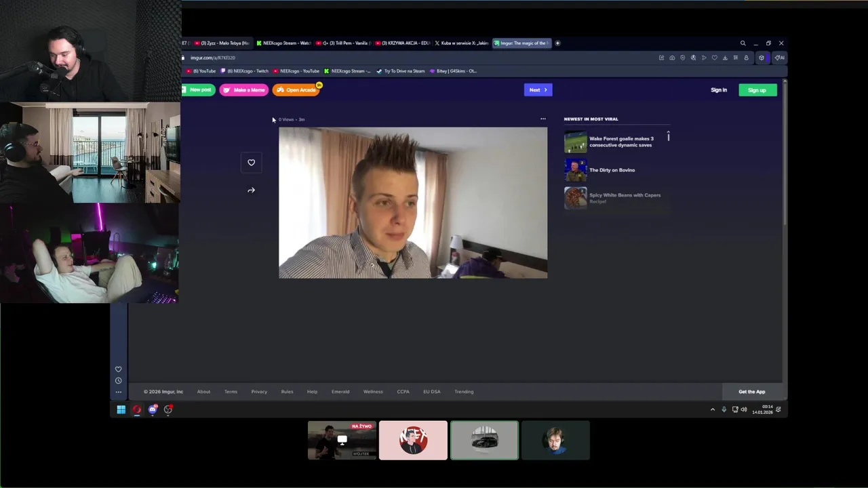Click the browser tab search magnifier icon
868x488 pixels.
pos(743,43)
